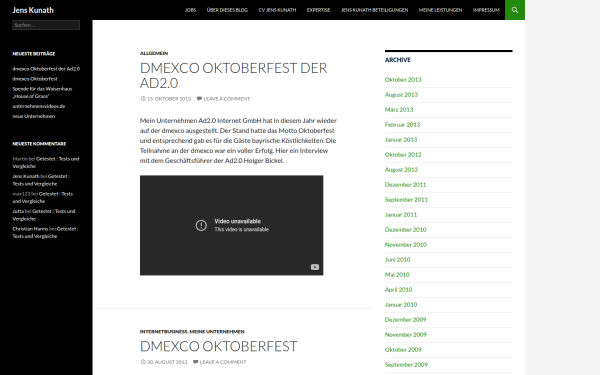This screenshot has height=375, width=600.
Task: Open archive Januar 2011
Action: click(401, 215)
